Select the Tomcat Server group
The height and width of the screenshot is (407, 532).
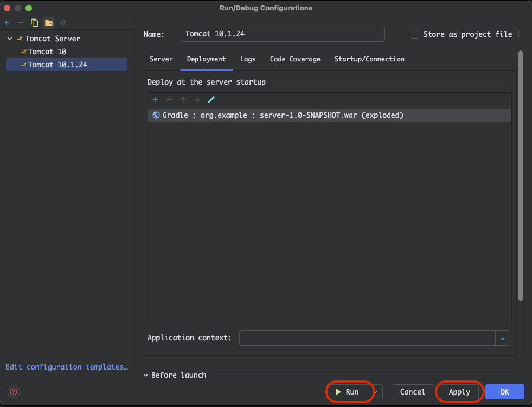(53, 39)
